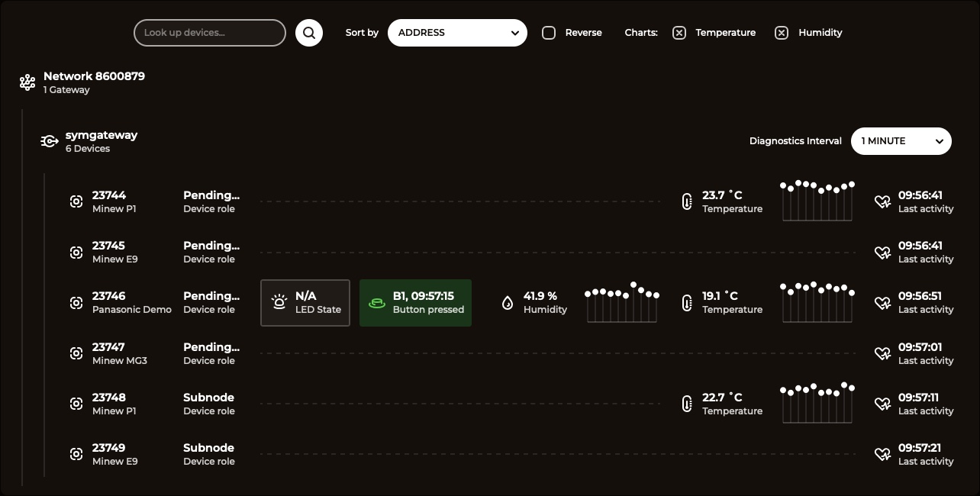Viewport: 980px width, 496px height.
Task: Click the symgateway gateway icon
Action: point(50,141)
